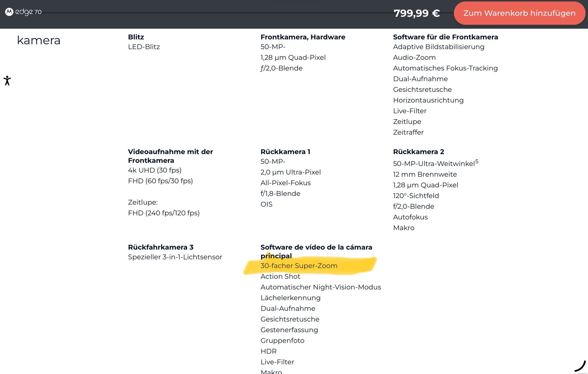Click the Spezieller 3-in-1-Lichtsensor text
The image size is (588, 374).
coord(175,257)
